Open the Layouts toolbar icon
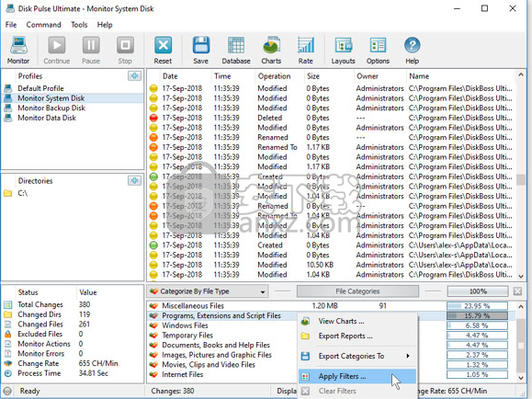Image resolution: width=532 pixels, height=399 pixels. pyautogui.click(x=344, y=51)
